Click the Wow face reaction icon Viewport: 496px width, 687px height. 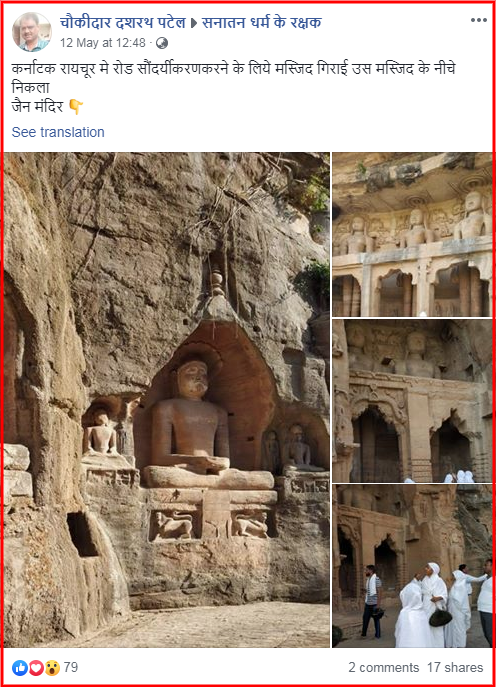[x=52, y=668]
